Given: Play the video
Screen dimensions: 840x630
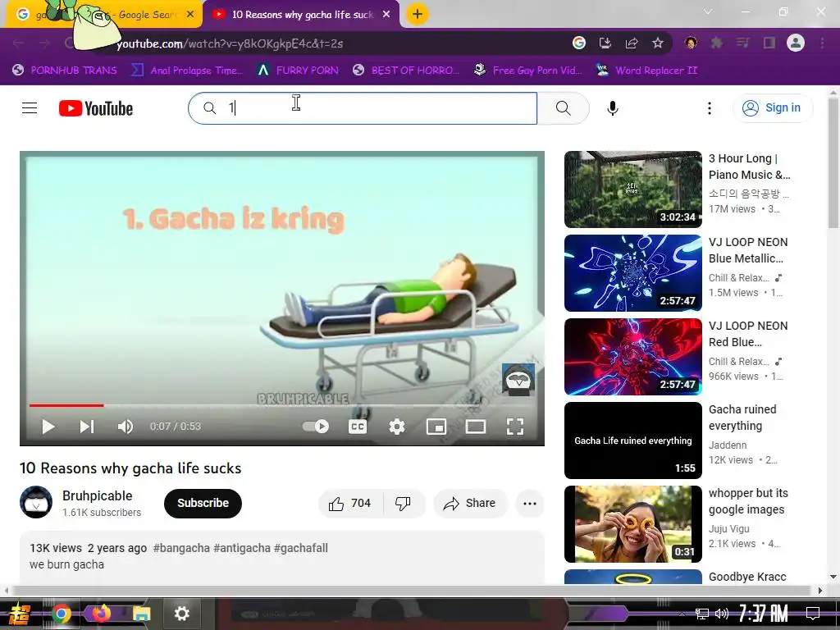Looking at the screenshot, I should 48,427.
